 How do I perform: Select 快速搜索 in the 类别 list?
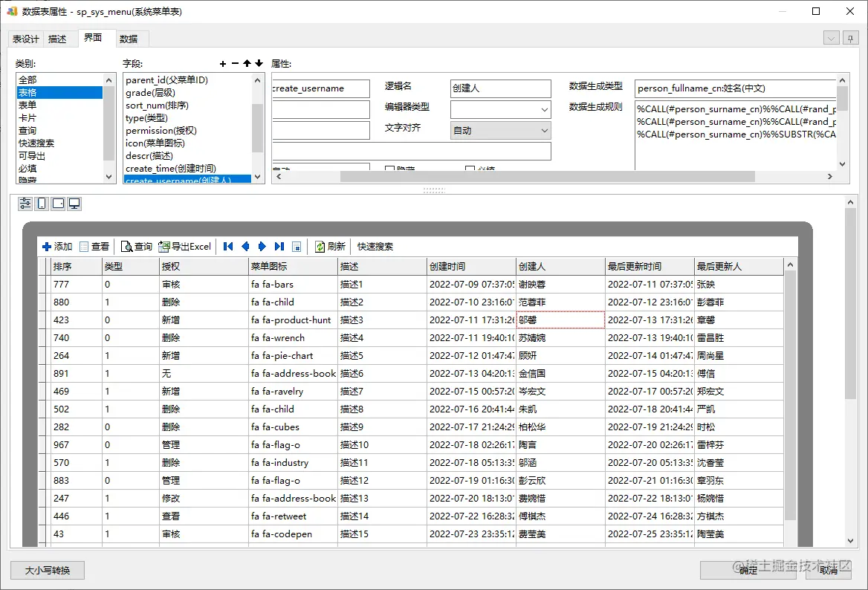tap(59, 143)
